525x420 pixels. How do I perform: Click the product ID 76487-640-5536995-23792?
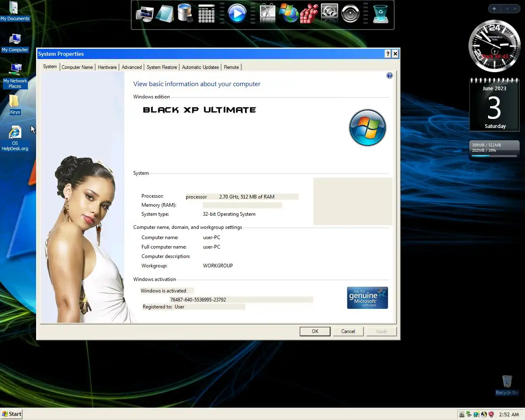[198, 300]
